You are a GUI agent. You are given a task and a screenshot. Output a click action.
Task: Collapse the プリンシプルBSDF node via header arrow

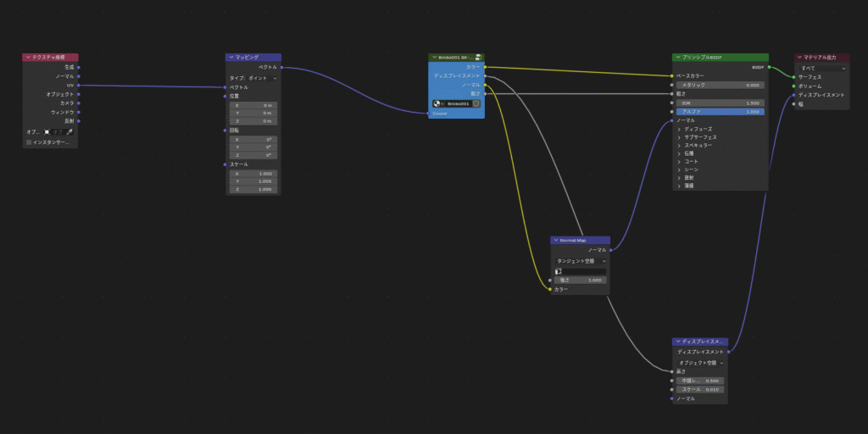tap(677, 58)
